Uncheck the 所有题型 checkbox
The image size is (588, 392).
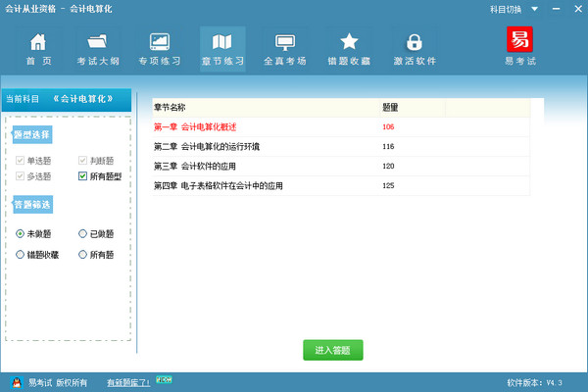pyautogui.click(x=82, y=176)
